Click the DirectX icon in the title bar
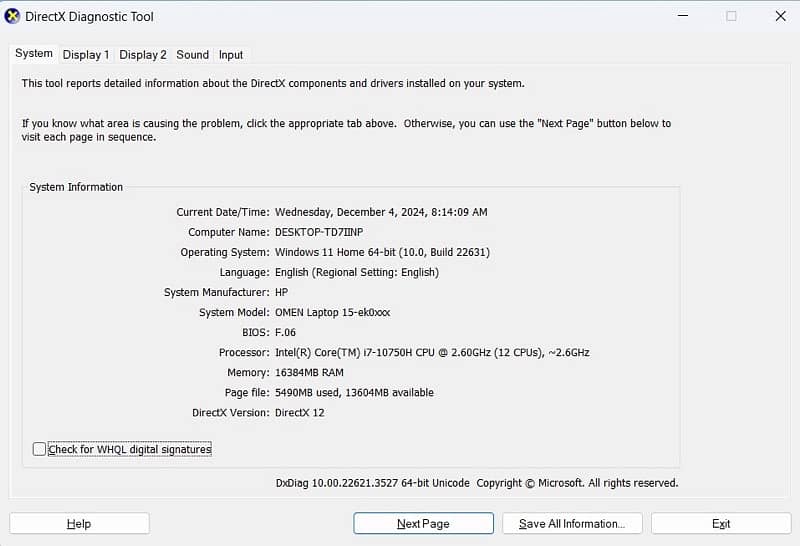This screenshot has width=800, height=546. pyautogui.click(x=13, y=16)
